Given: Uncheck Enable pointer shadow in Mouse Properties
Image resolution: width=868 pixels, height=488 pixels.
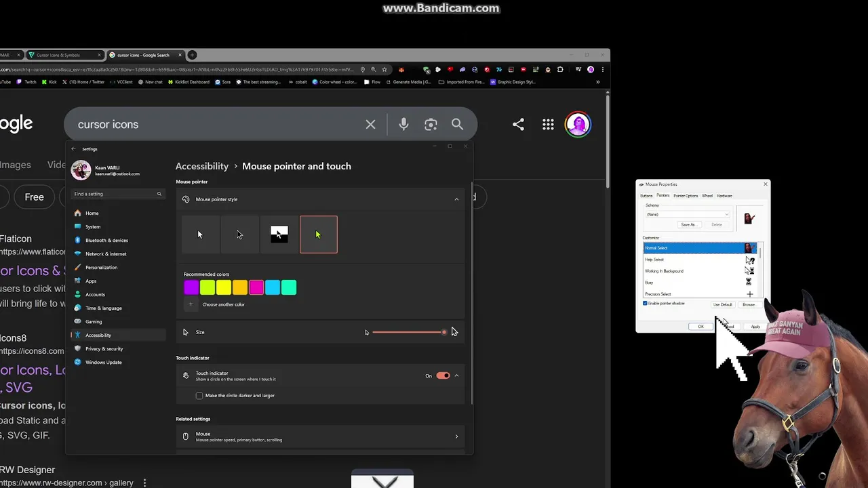Looking at the screenshot, I should (645, 304).
